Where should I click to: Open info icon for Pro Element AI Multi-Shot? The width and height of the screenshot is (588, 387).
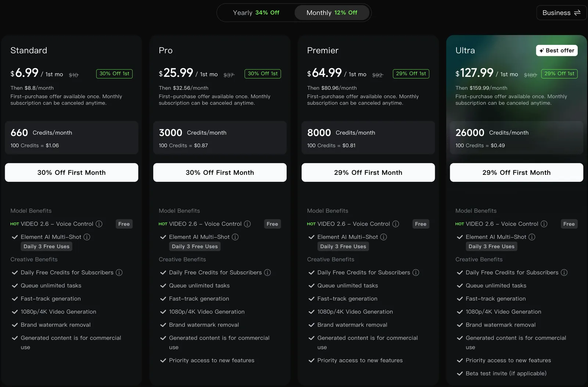(235, 237)
